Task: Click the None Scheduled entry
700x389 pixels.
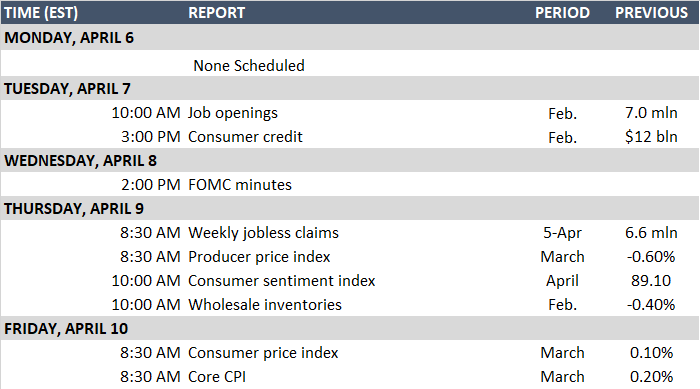Action: coord(249,66)
